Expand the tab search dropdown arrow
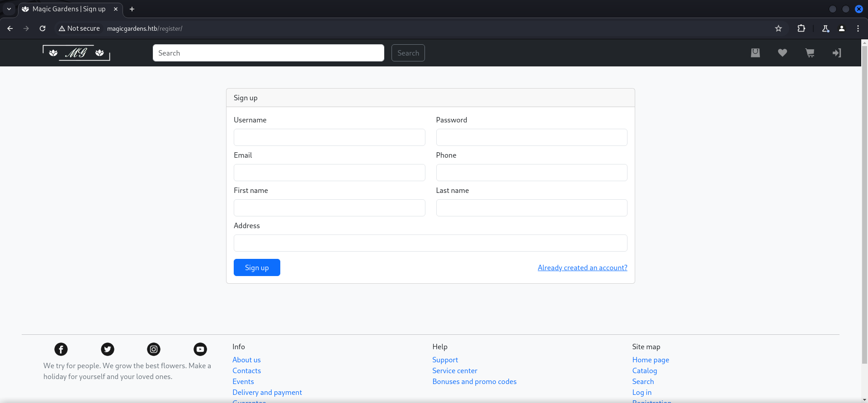Image resolution: width=868 pixels, height=403 pixels. (9, 9)
